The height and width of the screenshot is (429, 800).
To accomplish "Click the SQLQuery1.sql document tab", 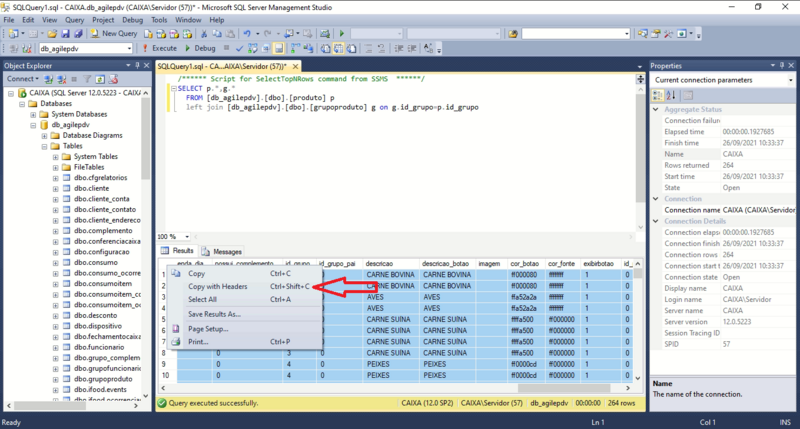I will click(x=222, y=66).
